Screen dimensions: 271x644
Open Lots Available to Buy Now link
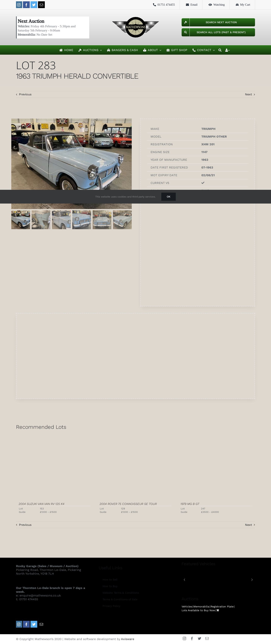click(198, 610)
